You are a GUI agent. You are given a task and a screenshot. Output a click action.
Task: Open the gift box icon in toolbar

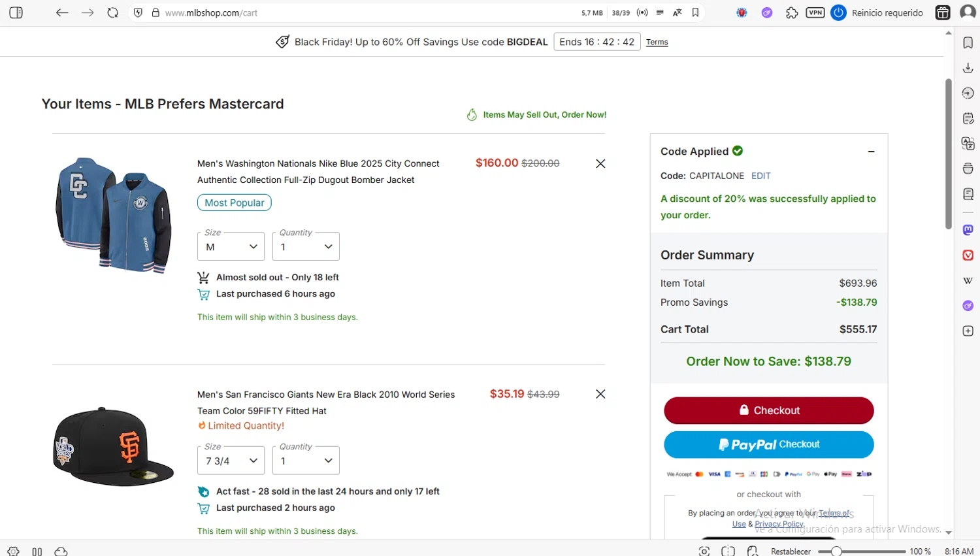pyautogui.click(x=943, y=12)
